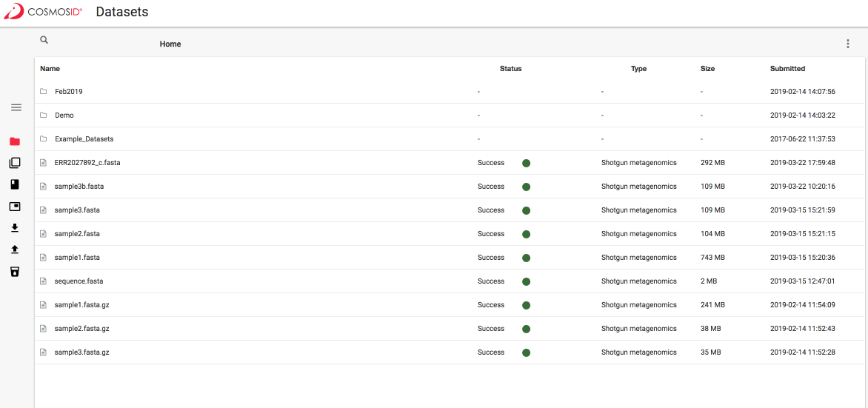Click the Home breadcrumb
Image resolution: width=868 pixels, height=408 pixels.
(x=170, y=44)
